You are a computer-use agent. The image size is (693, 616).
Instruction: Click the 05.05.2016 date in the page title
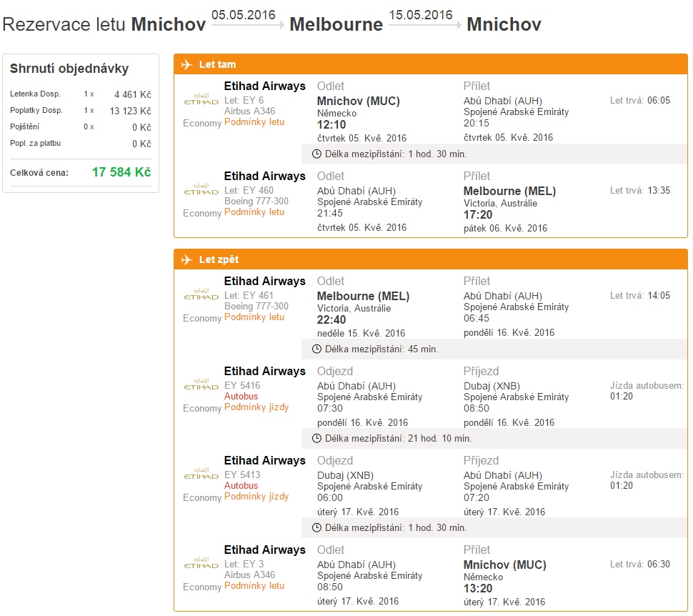(x=244, y=15)
